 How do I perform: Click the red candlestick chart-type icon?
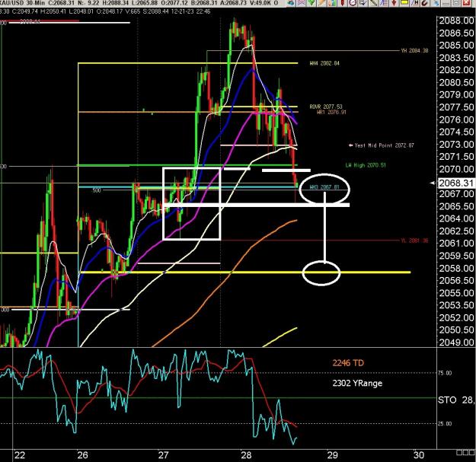pyautogui.click(x=343, y=3)
